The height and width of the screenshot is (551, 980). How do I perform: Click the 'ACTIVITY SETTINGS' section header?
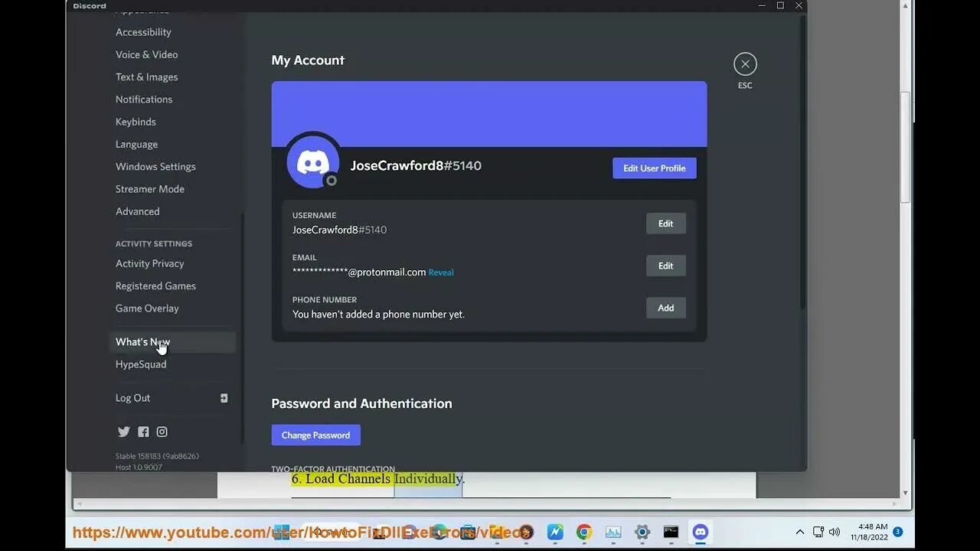154,243
